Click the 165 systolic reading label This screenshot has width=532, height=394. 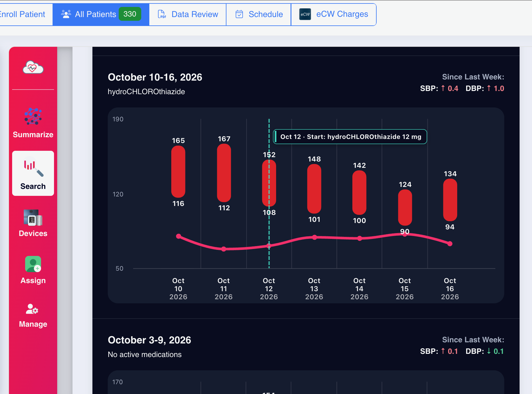coord(178,141)
